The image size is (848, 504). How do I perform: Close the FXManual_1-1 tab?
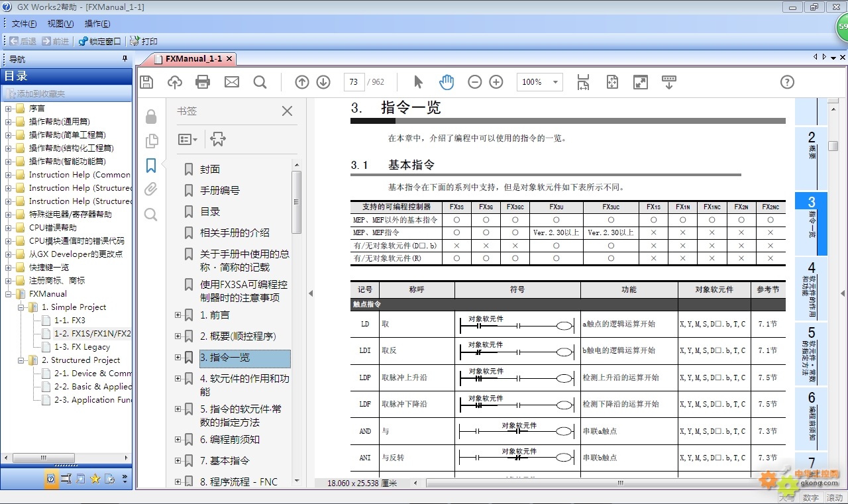point(229,59)
